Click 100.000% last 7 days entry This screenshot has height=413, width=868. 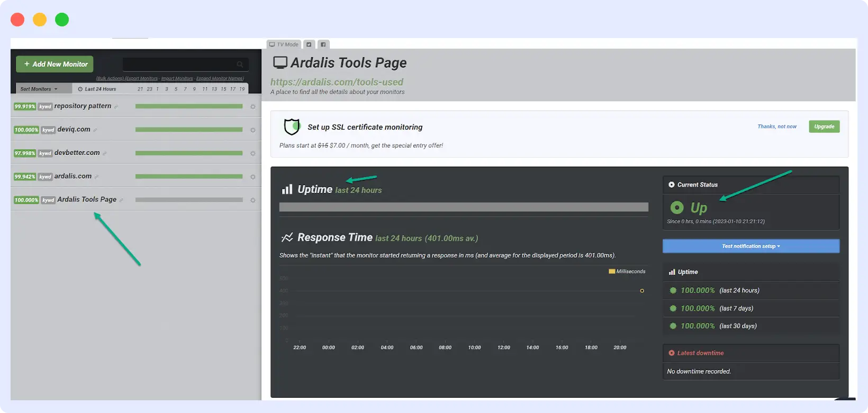[711, 308]
